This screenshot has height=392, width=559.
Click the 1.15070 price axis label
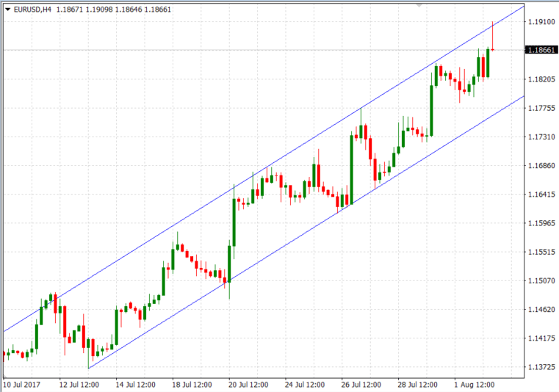(x=541, y=281)
